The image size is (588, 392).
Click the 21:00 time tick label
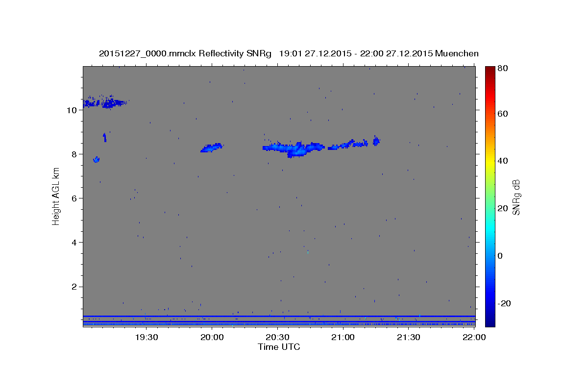[x=343, y=337]
